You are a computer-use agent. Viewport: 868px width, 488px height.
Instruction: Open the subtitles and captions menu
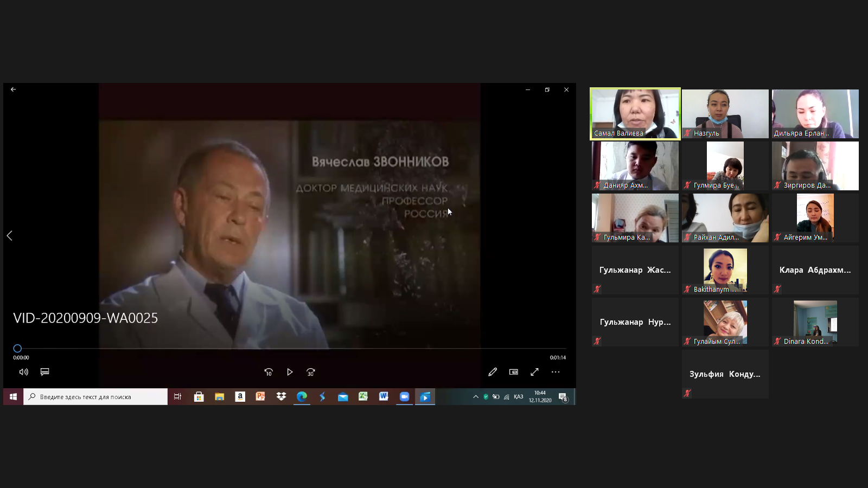point(45,372)
